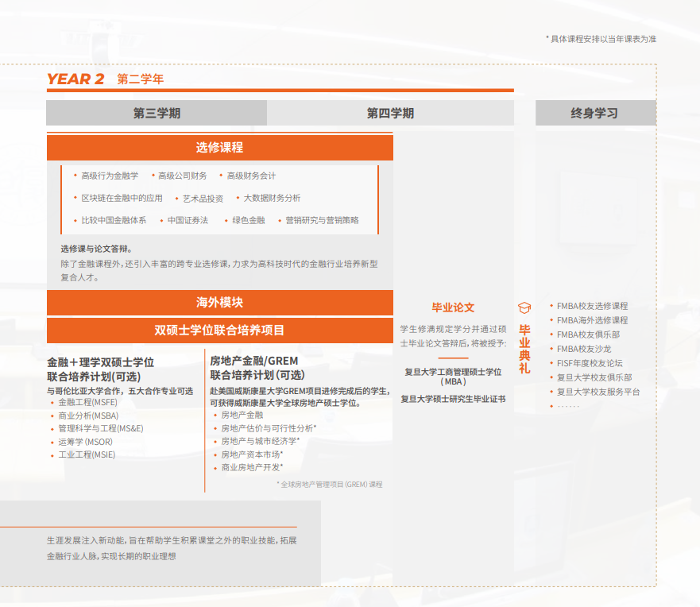The width and height of the screenshot is (700, 607).
Task: Select the 第四学期 header
Action: (x=391, y=113)
